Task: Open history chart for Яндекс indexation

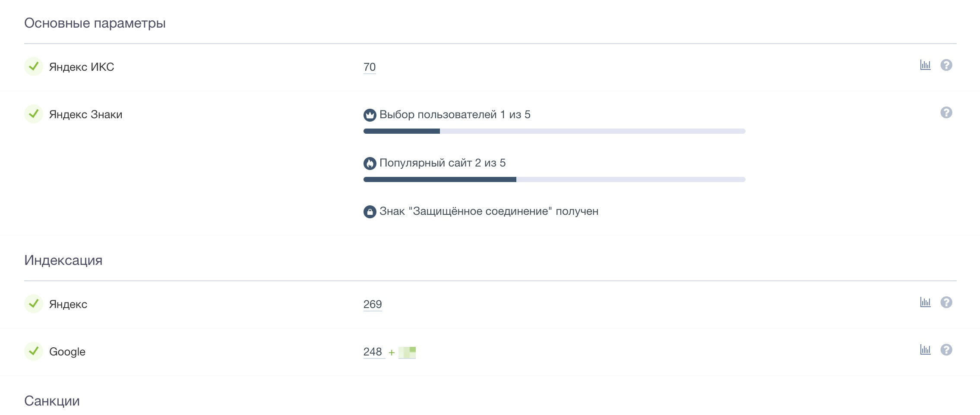Action: (925, 302)
